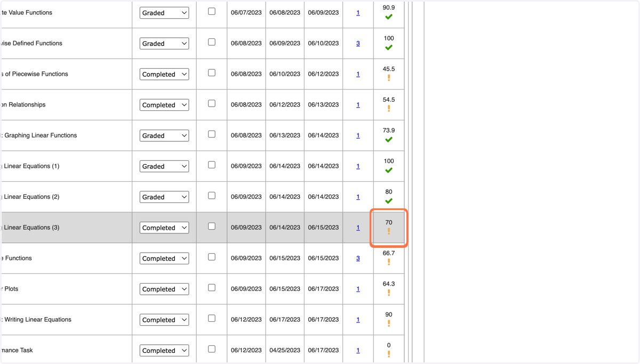Click the Linear Equations (2) title text

click(31, 197)
